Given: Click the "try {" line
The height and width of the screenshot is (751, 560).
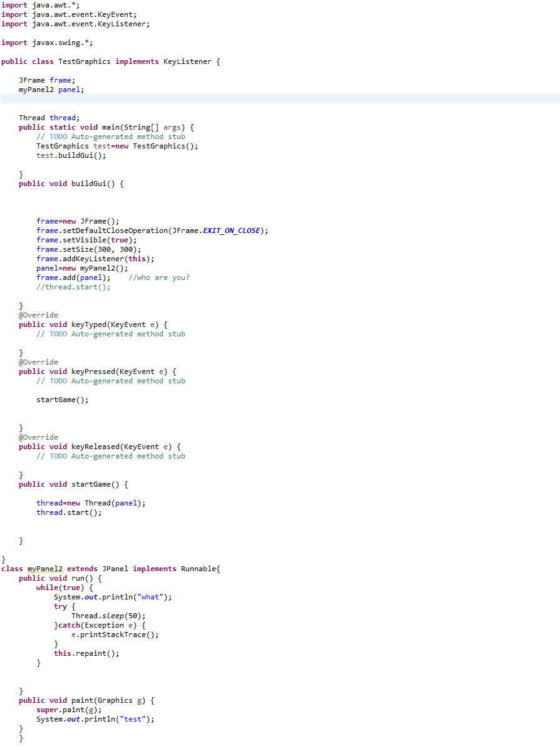Looking at the screenshot, I should (x=65, y=606).
